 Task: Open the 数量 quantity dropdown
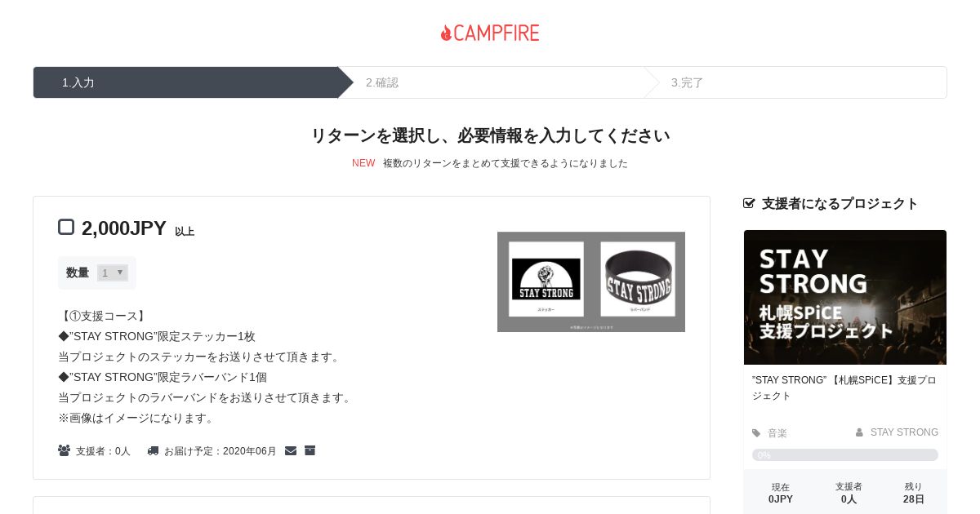point(113,273)
